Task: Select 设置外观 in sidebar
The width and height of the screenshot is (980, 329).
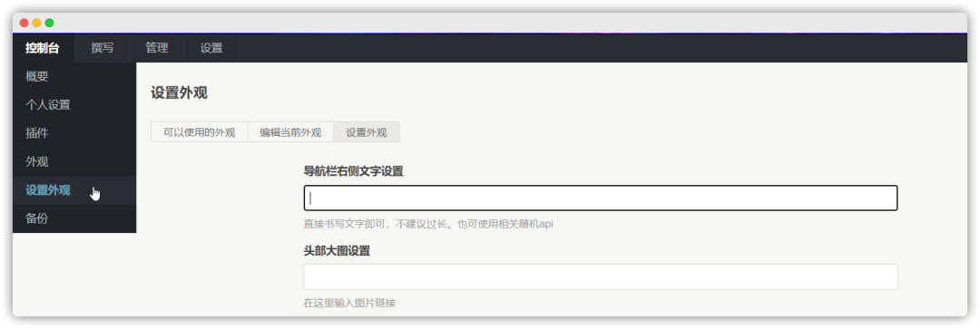Action: click(x=73, y=190)
